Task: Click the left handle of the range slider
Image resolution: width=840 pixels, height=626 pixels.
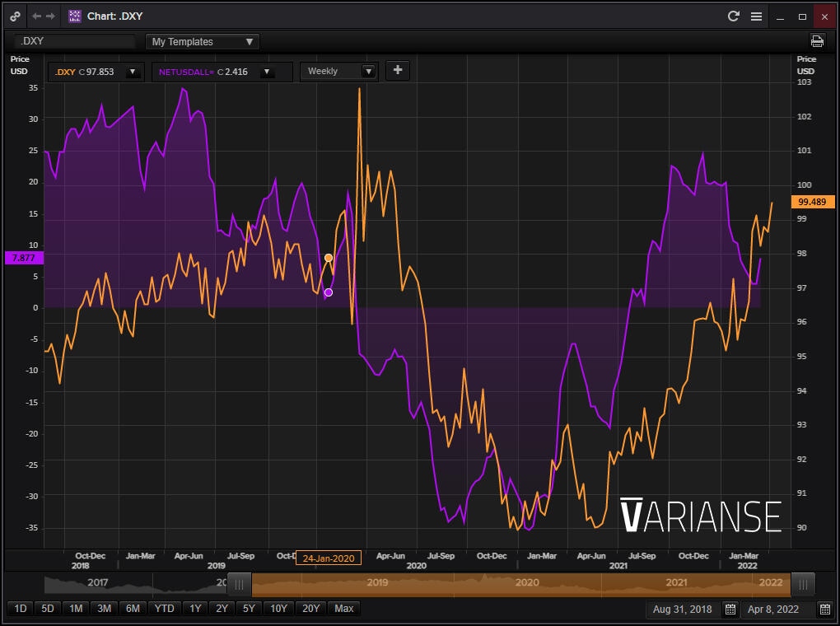Action: tap(239, 585)
